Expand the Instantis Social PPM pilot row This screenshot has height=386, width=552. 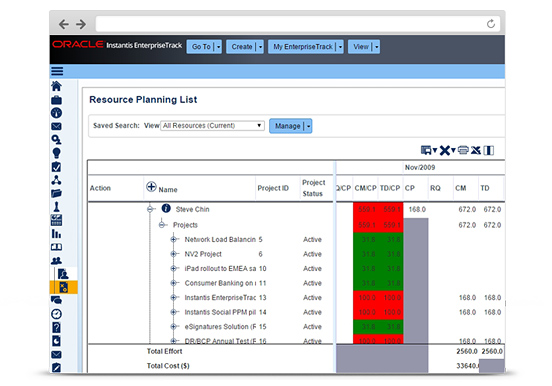tap(173, 312)
